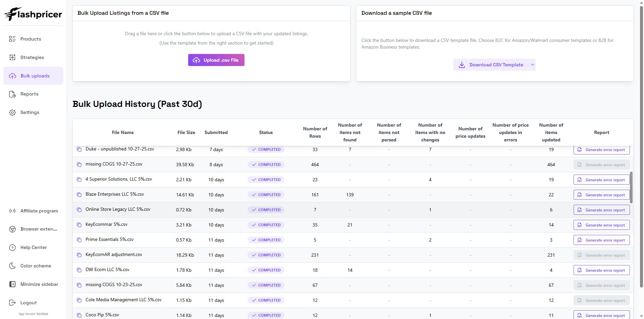Click the Help Center question icon
Screen dimensions: 644x319
pos(12,248)
